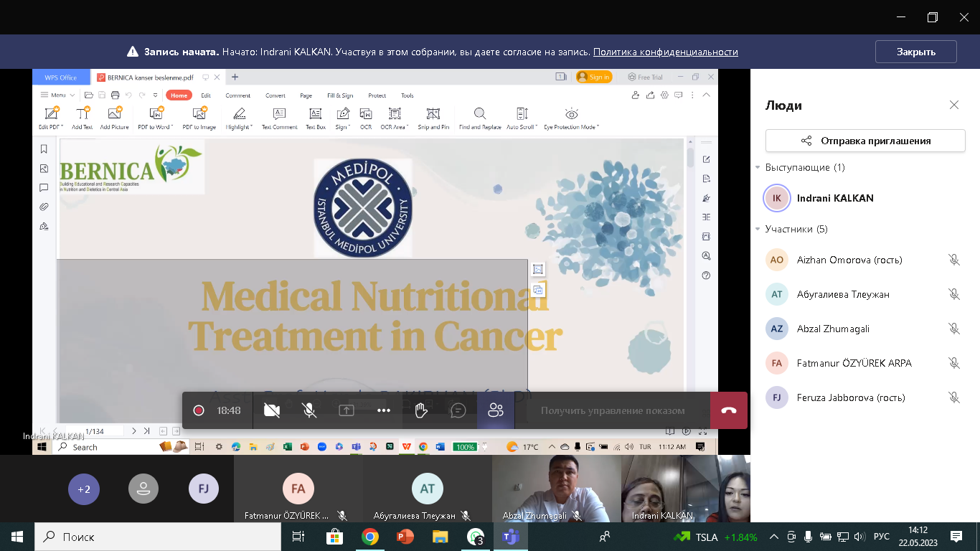Click Aizhan Omorova's muted mic icon
This screenshot has width=980, height=551.
(x=954, y=260)
